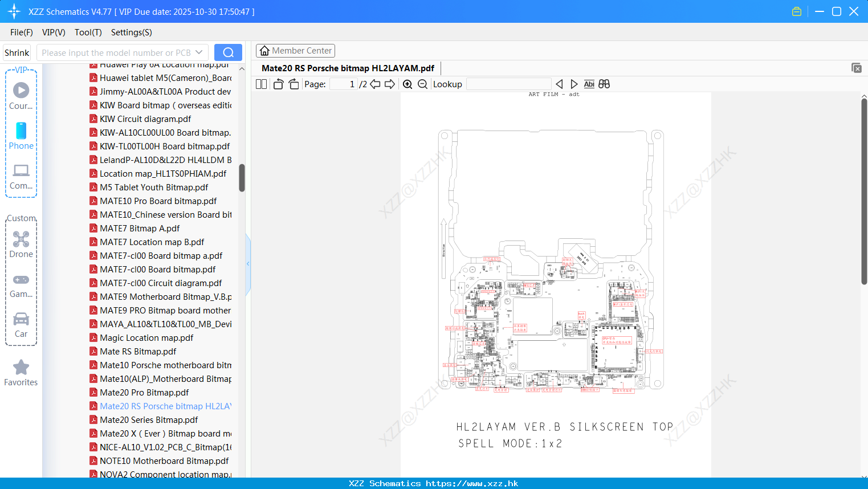Select the Mate20 RS Porsche bitmap tab
The height and width of the screenshot is (489, 868).
[x=348, y=68]
